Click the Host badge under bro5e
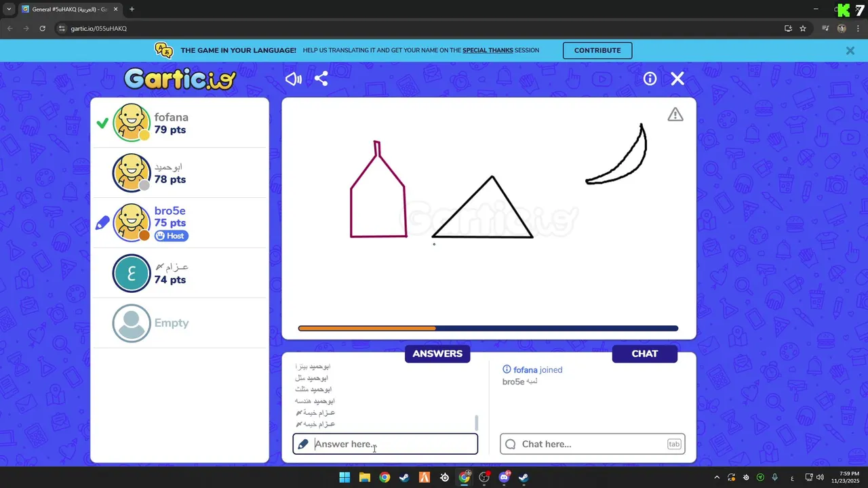 click(x=171, y=236)
